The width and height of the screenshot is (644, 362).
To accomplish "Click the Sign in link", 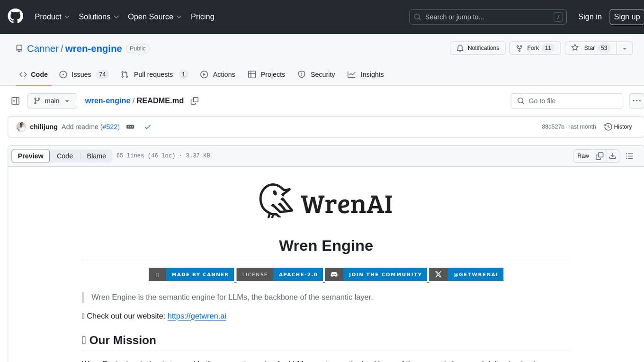I will pos(590,17).
